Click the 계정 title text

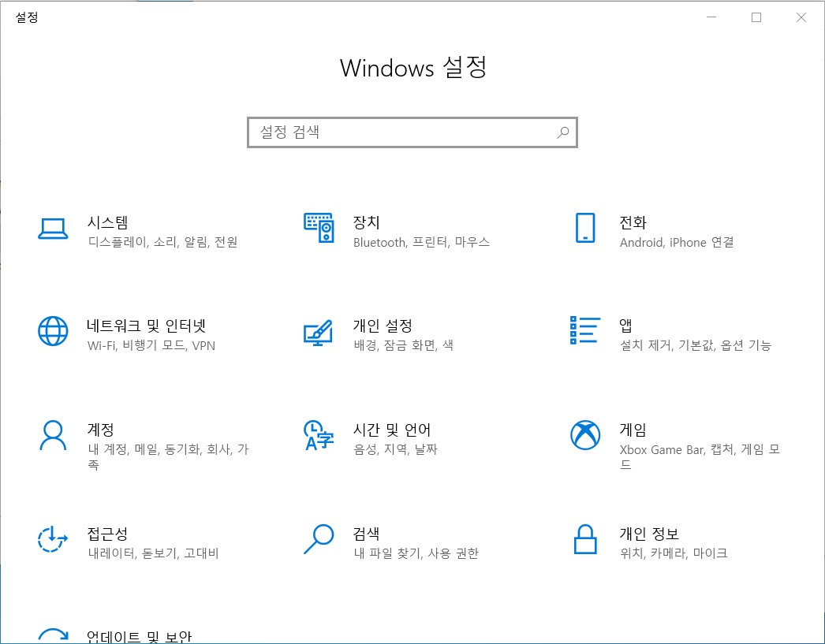100,430
